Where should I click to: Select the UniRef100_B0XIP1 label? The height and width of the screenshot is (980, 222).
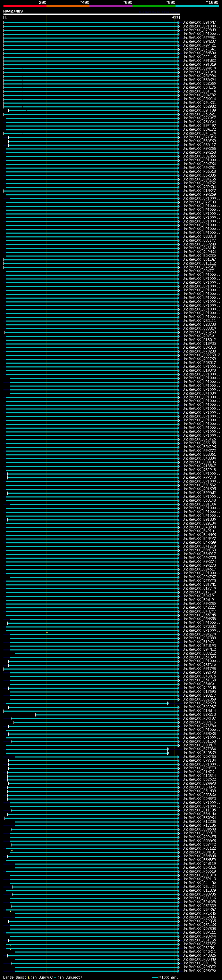[199, 596]
